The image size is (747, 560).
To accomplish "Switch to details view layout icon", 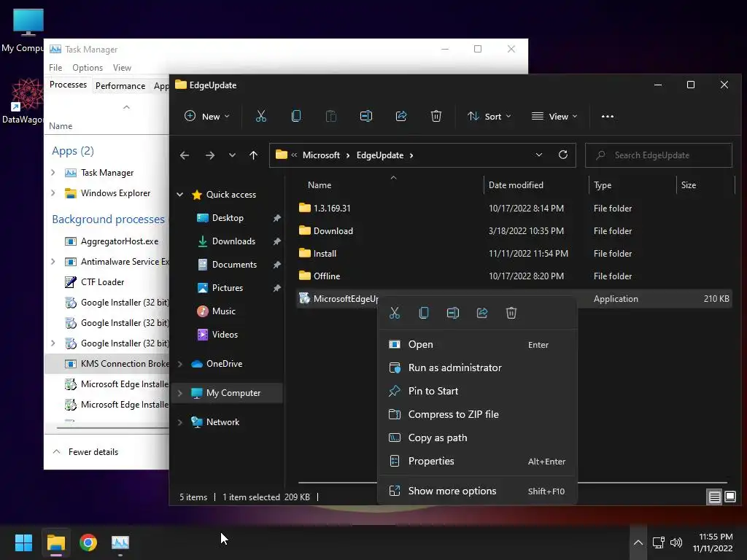I will (x=715, y=497).
